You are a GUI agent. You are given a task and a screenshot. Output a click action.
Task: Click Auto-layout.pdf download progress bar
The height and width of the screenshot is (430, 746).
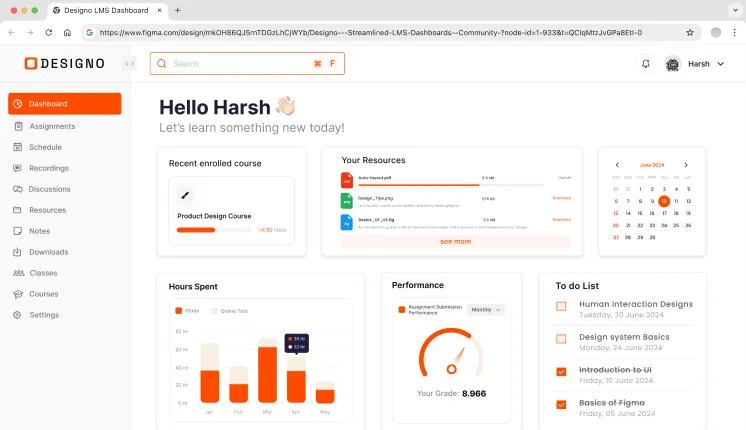coord(451,185)
